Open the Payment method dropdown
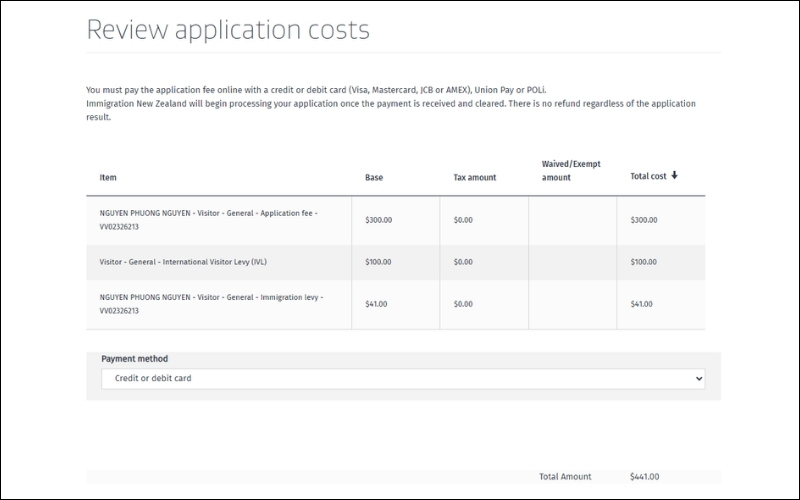The width and height of the screenshot is (800, 500). coord(403,379)
